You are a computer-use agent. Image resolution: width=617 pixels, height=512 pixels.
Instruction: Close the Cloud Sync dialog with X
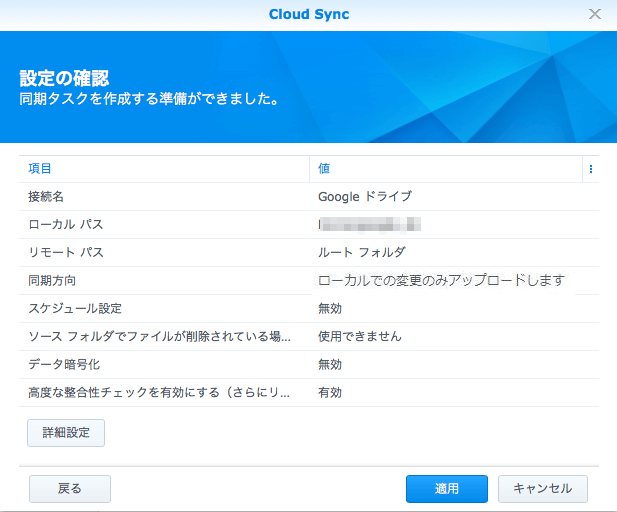click(x=595, y=14)
